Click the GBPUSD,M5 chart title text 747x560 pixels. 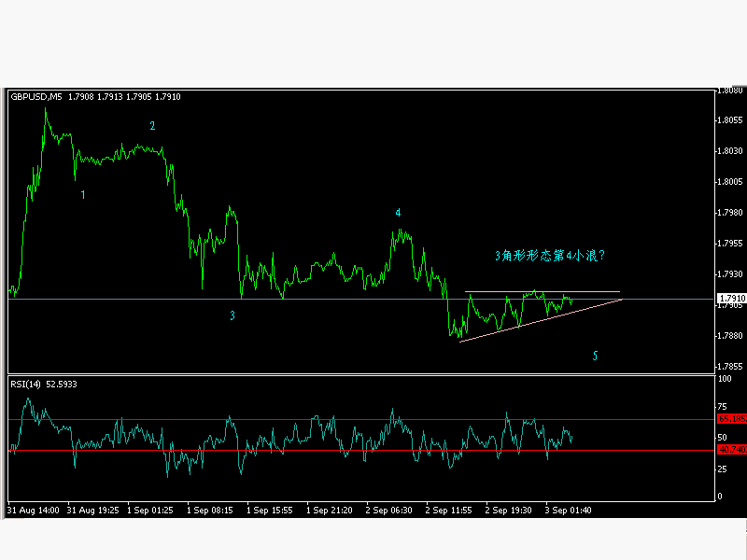[36, 97]
